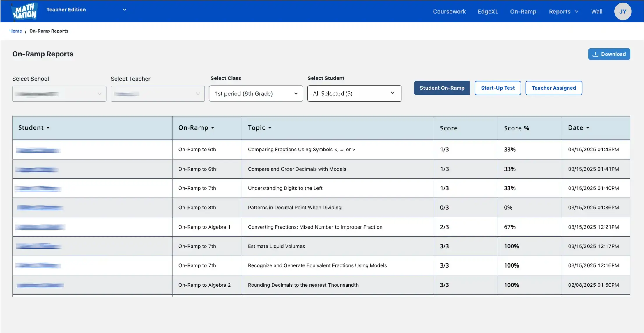Click the Home breadcrumb link
Image resolution: width=644 pixels, height=333 pixels.
tap(15, 31)
